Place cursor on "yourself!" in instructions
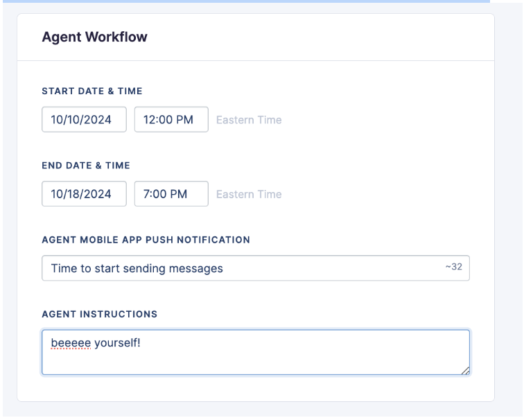 [117, 342]
